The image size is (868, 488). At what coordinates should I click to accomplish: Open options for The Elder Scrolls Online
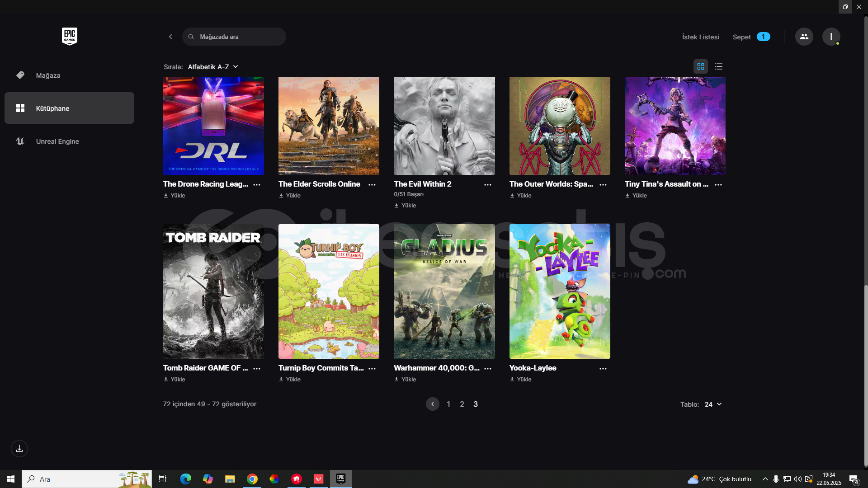[x=372, y=184]
